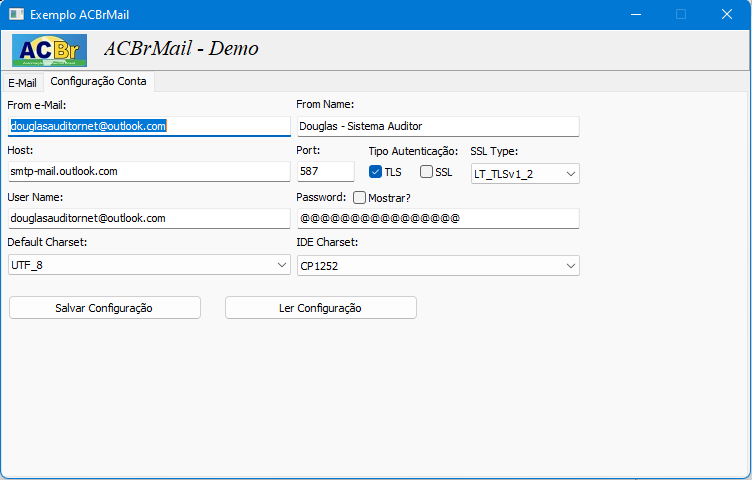The height and width of the screenshot is (480, 752).
Task: Switch to the E-Mail tab
Action: 22,82
